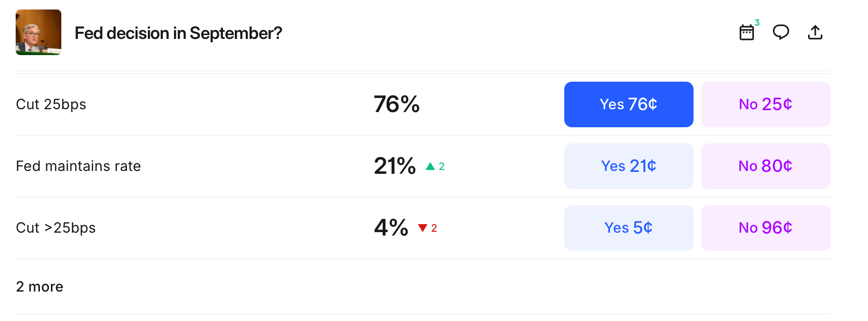
Task: Click the Fed chair thumbnail image
Action: click(x=39, y=32)
